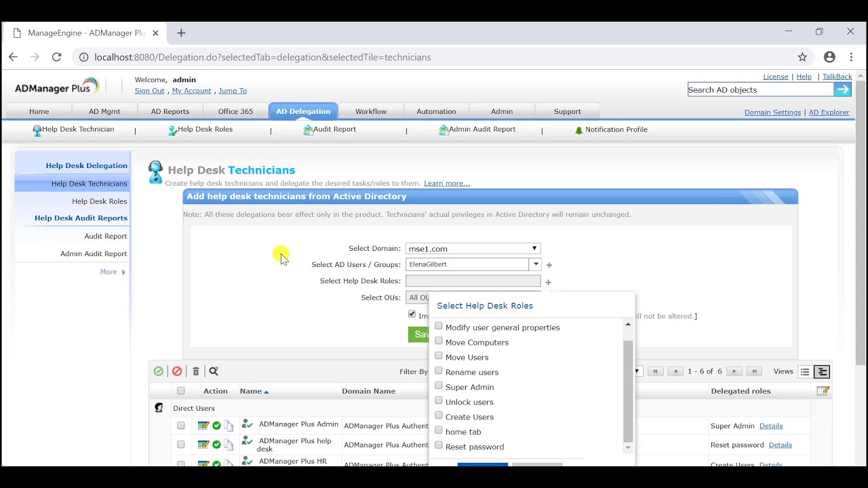Click the plus icon beside Select Help Desk Roles
The width and height of the screenshot is (868, 488).
(x=548, y=282)
